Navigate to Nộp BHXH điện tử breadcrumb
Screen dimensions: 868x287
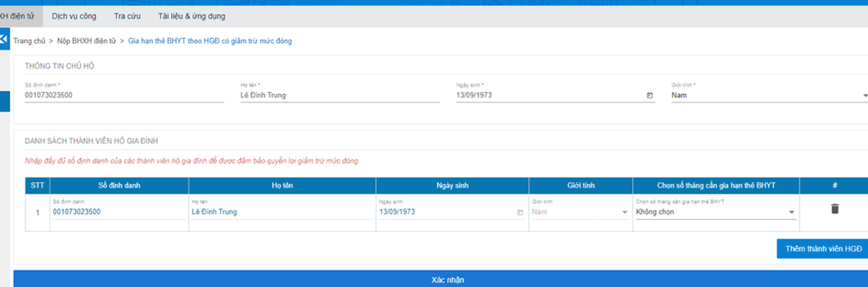tap(86, 41)
